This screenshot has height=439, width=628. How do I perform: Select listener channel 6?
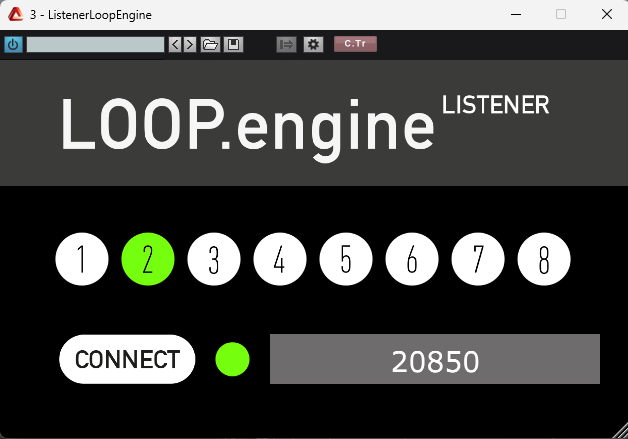coord(412,259)
